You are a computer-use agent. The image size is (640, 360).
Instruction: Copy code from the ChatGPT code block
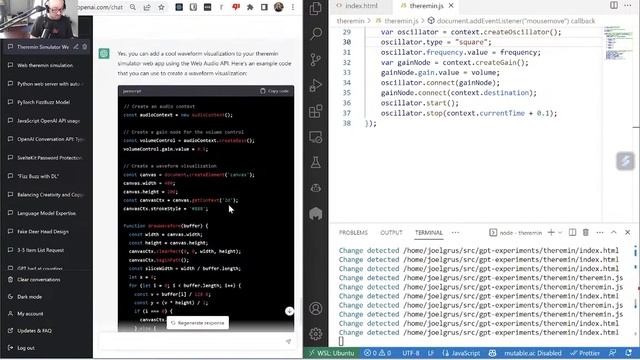click(274, 91)
